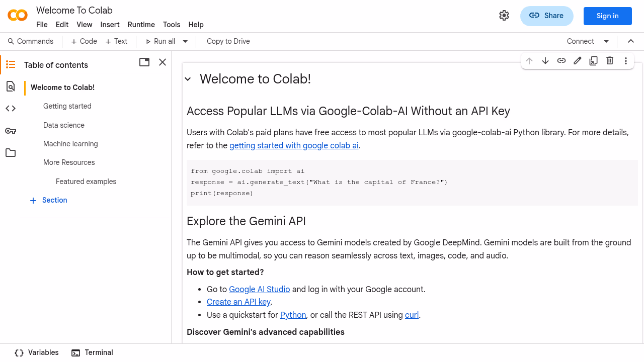This screenshot has height=362, width=644.
Task: Edit the cell with pencil icon
Action: (578, 61)
